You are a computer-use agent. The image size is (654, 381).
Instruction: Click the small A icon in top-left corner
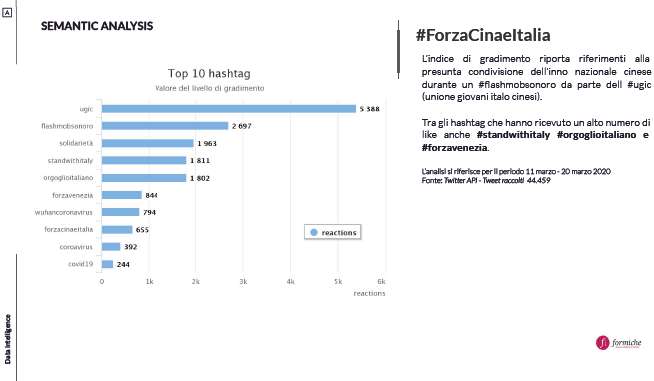coord(7,13)
